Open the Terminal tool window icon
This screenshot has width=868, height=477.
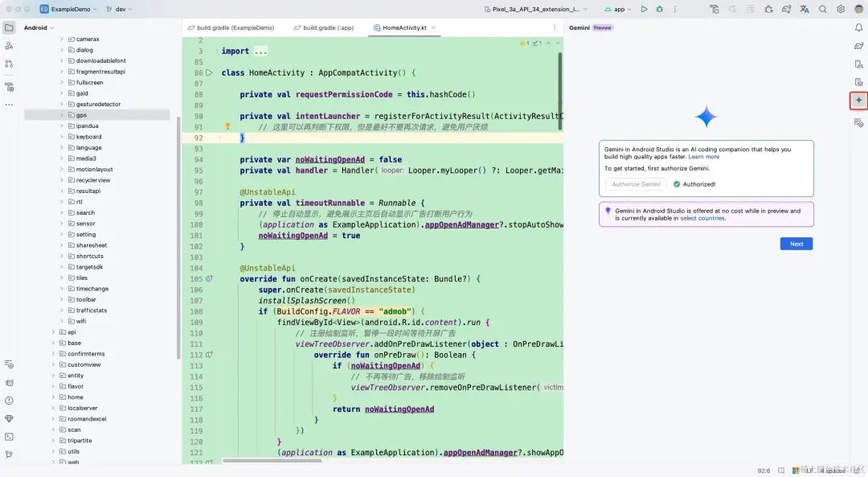(x=9, y=437)
